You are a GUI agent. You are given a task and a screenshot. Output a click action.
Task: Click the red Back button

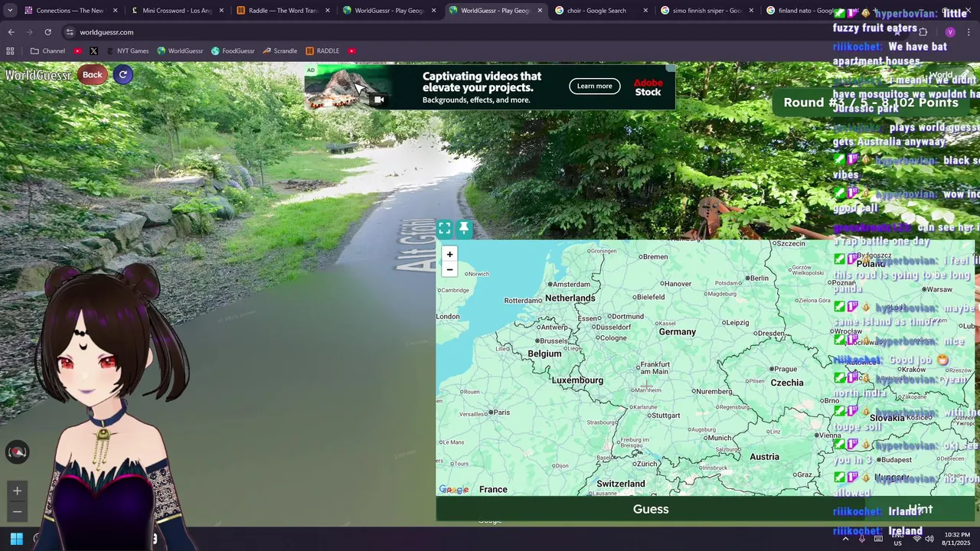pyautogui.click(x=93, y=74)
